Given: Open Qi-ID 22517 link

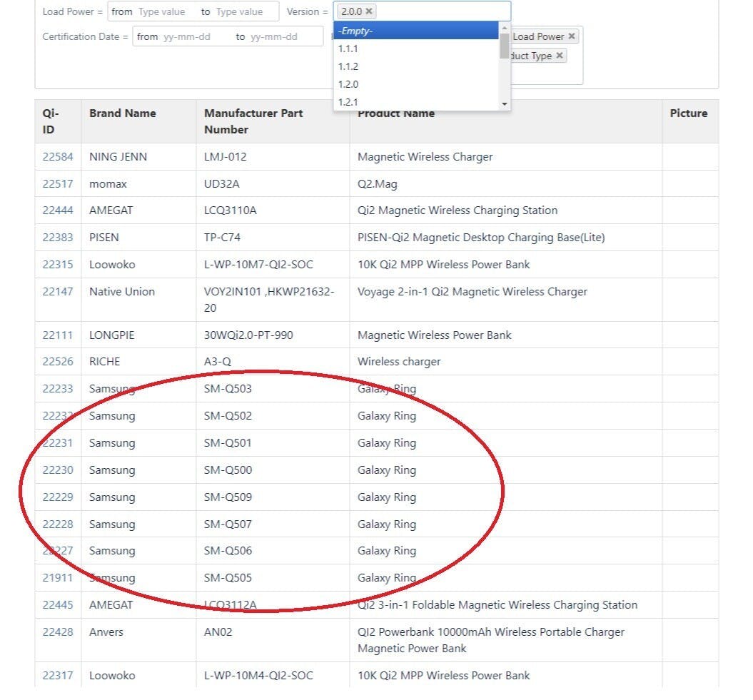Looking at the screenshot, I should (x=58, y=184).
